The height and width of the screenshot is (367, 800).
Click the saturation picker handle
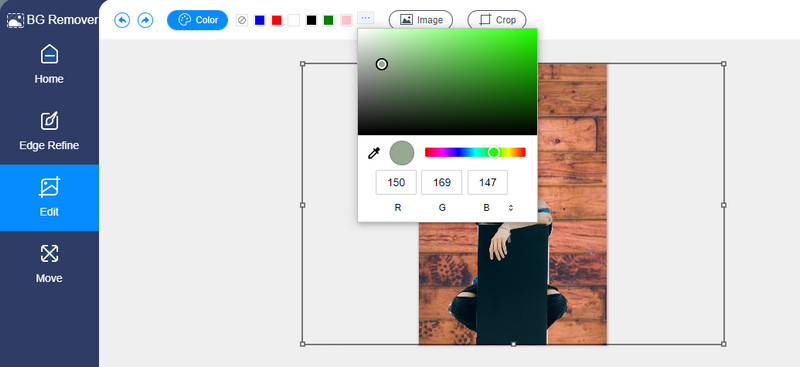(382, 64)
